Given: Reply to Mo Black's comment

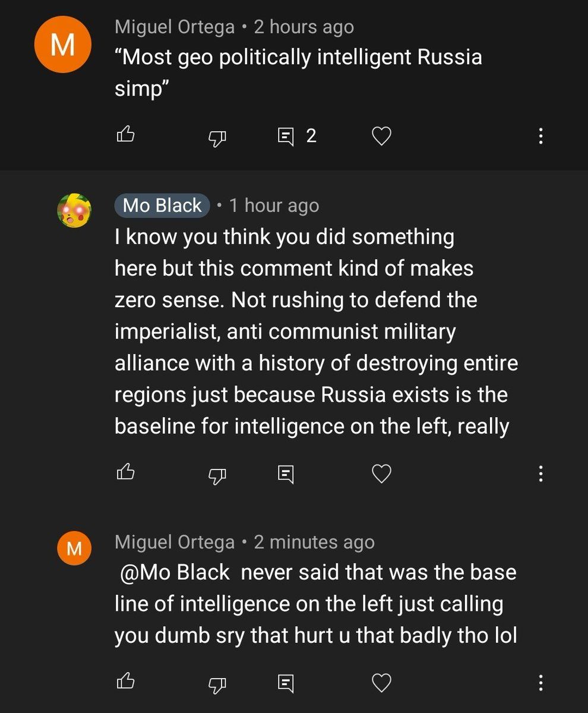Looking at the screenshot, I should [x=286, y=474].
